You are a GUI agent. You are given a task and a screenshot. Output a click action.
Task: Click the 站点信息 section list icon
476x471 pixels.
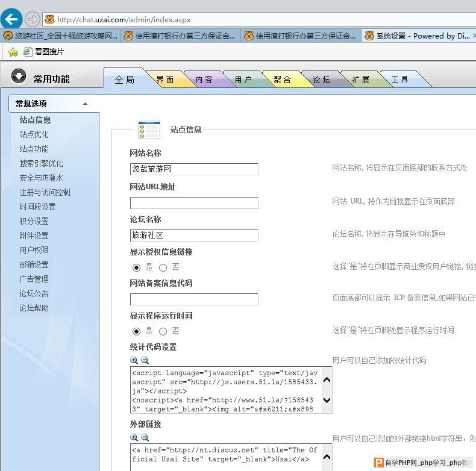click(149, 130)
